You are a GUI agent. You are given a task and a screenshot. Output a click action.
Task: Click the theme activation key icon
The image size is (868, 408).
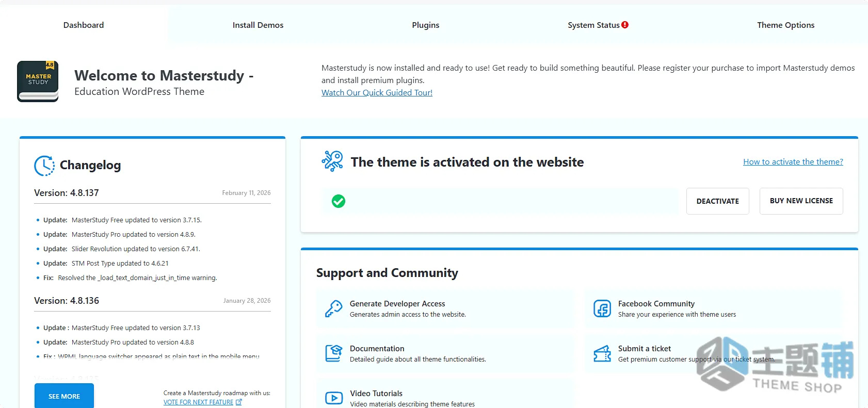pyautogui.click(x=332, y=161)
